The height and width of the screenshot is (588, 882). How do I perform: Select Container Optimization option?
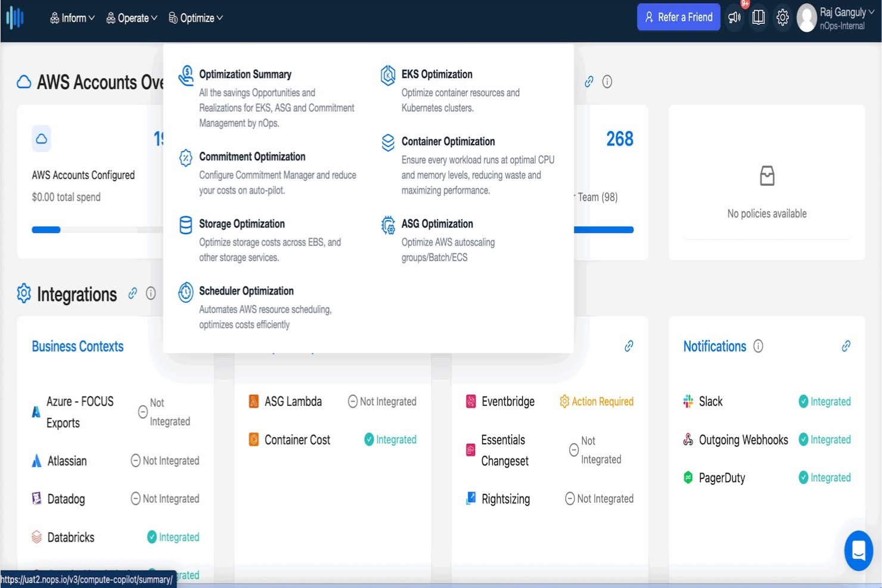(x=448, y=141)
